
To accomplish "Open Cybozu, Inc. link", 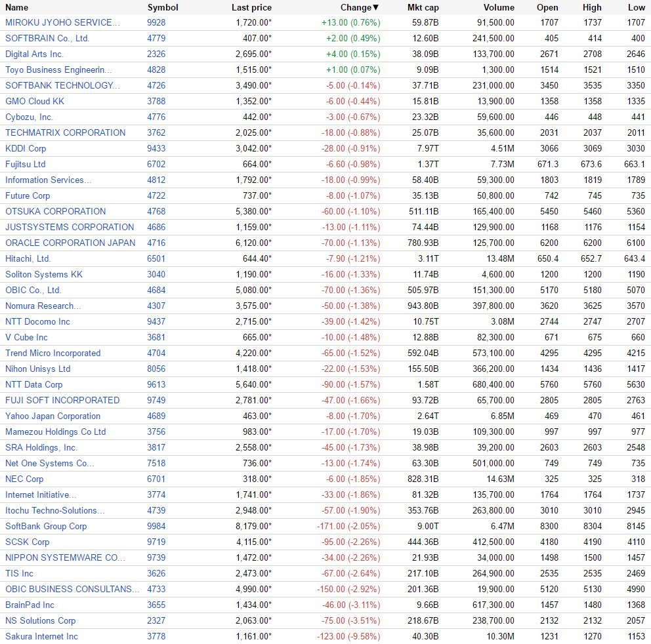I will click(29, 117).
